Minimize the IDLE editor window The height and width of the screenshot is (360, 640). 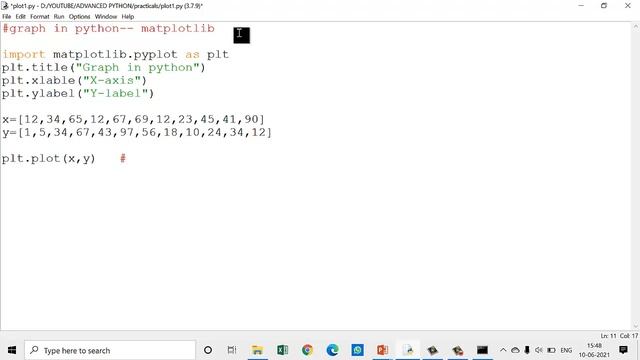pyautogui.click(x=581, y=6)
